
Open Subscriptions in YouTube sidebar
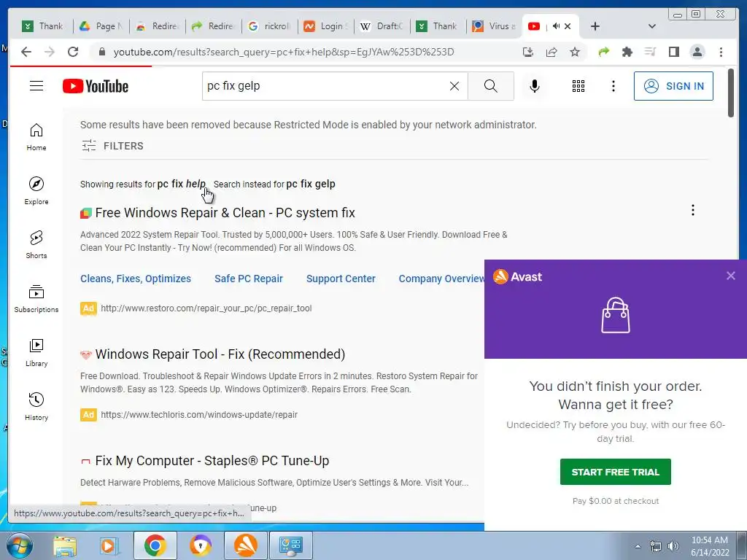pyautogui.click(x=36, y=298)
